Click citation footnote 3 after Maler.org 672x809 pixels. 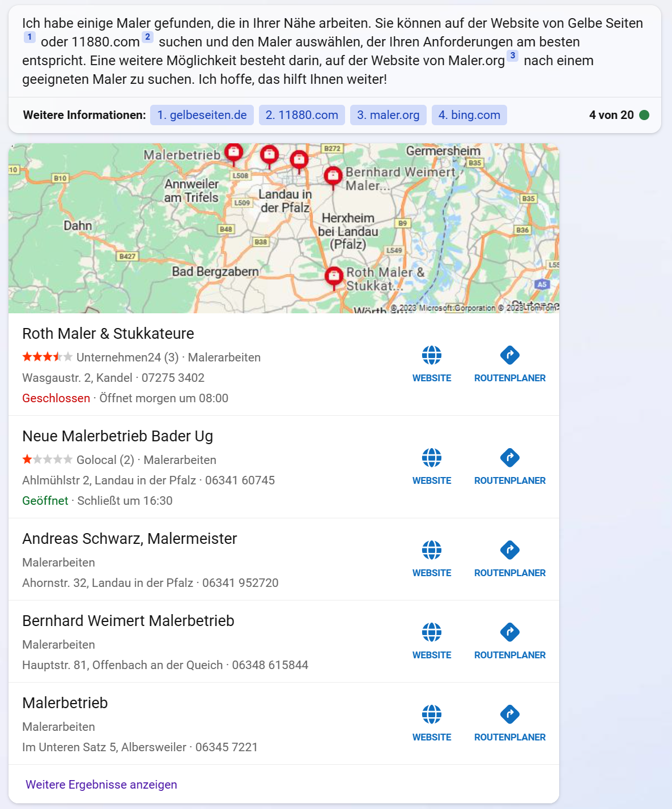coord(512,56)
